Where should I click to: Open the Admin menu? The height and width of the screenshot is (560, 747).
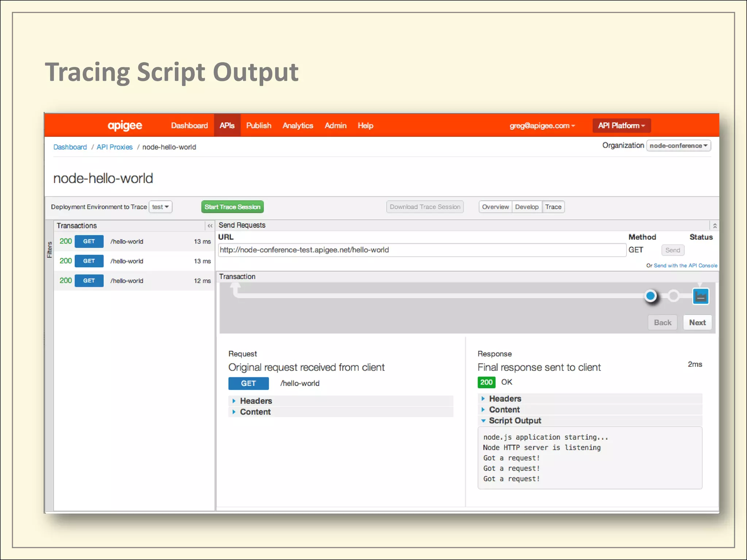pos(336,126)
